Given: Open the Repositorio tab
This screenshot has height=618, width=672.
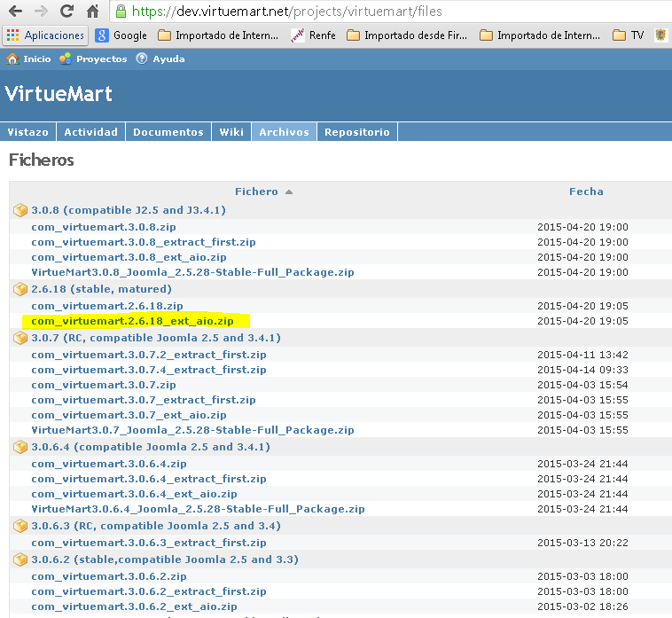Looking at the screenshot, I should [x=357, y=132].
